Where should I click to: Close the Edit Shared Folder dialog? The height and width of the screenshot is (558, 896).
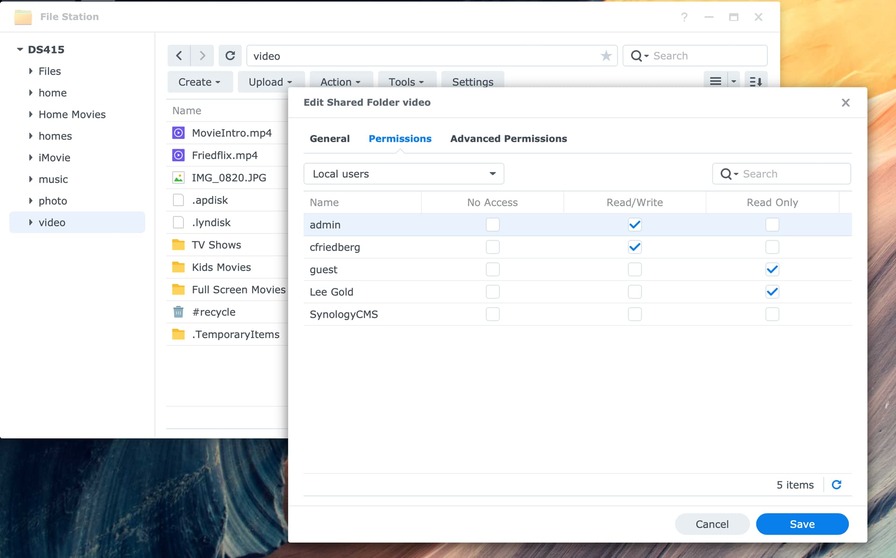[x=846, y=102]
